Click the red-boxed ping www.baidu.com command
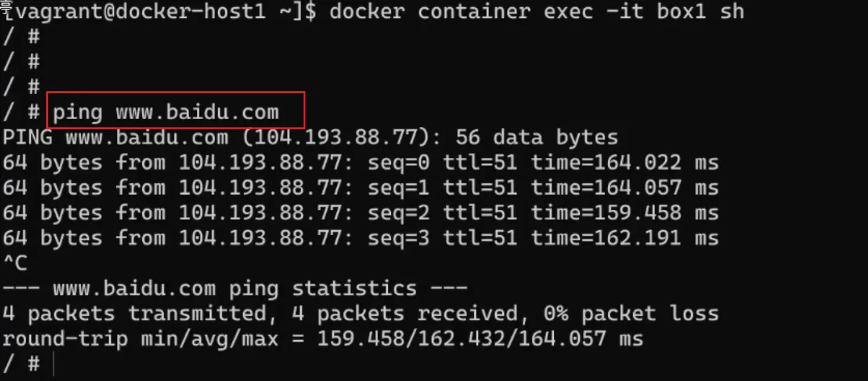 point(166,111)
